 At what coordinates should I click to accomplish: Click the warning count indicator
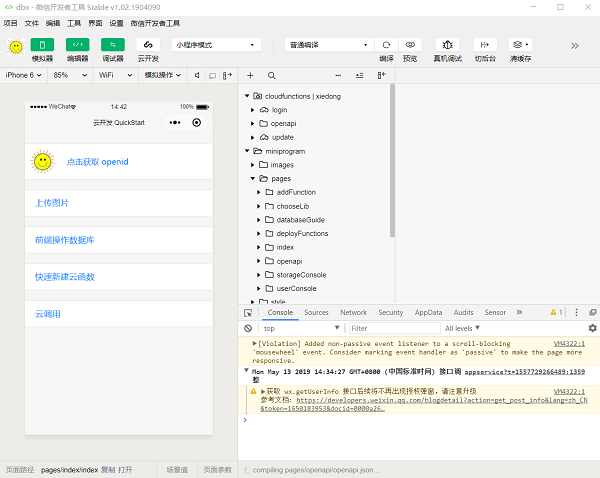[x=556, y=312]
